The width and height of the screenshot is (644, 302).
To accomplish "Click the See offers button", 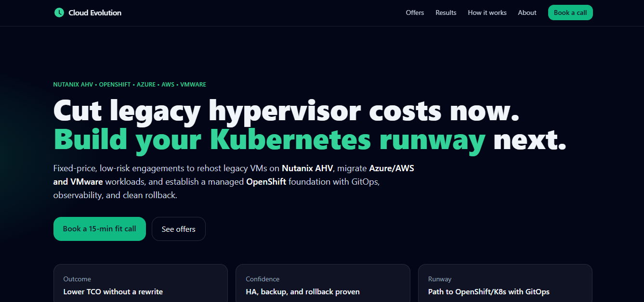I will [178, 229].
